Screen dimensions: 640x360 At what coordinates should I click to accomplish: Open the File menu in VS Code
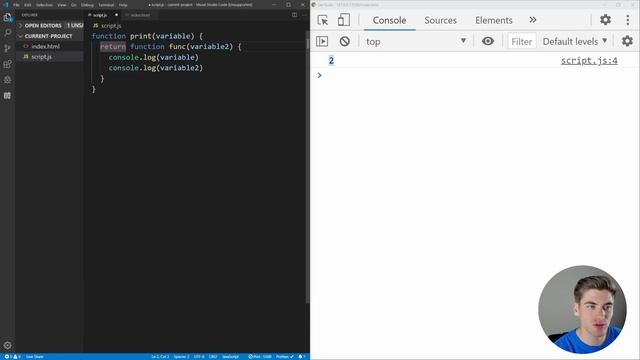[16, 5]
